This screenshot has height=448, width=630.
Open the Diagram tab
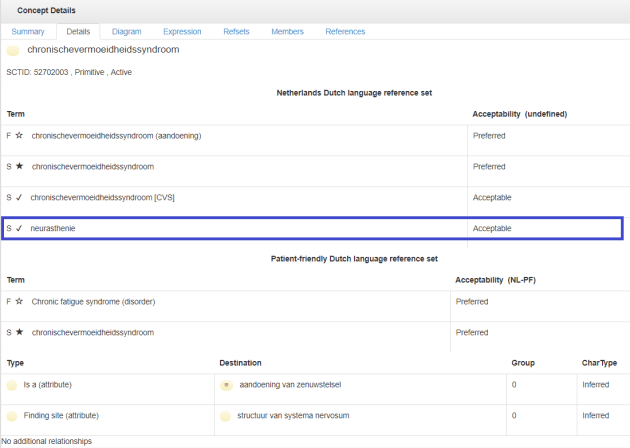pyautogui.click(x=126, y=32)
